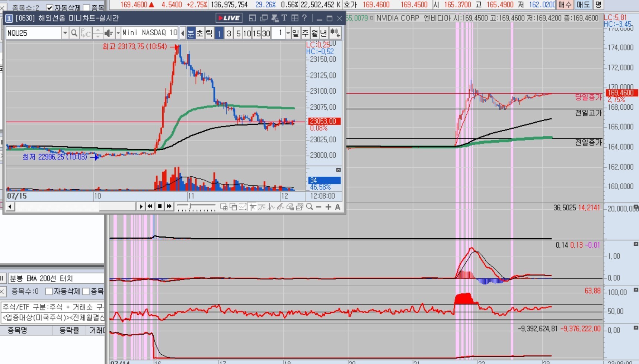Open the interval value dropdown arrow
639x364 pixels.
click(288, 33)
